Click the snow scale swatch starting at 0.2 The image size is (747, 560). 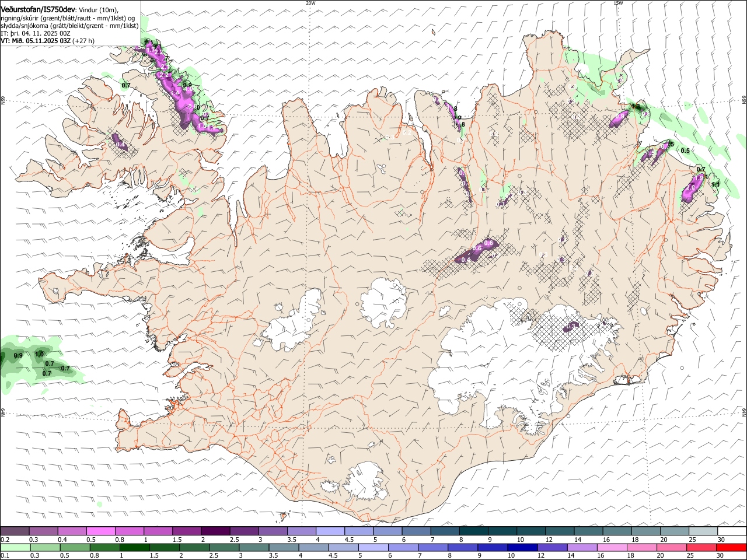pos(15,531)
